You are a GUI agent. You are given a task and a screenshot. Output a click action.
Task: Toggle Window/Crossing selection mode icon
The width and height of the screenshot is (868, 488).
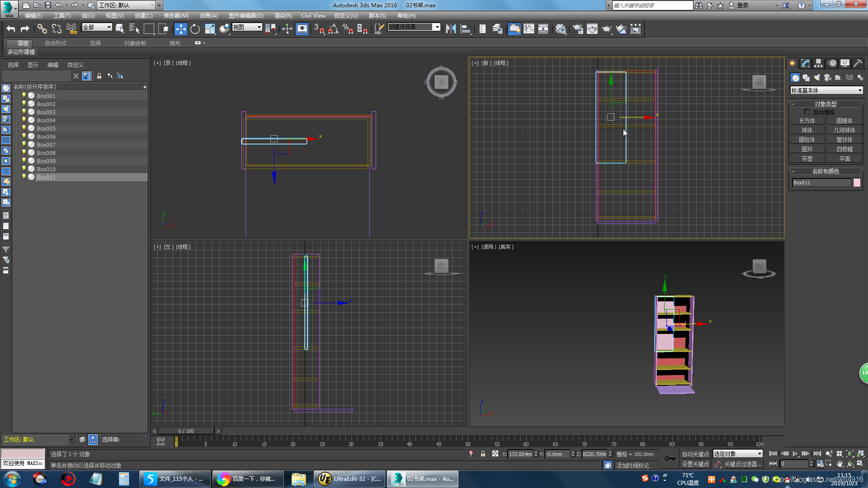tap(163, 29)
